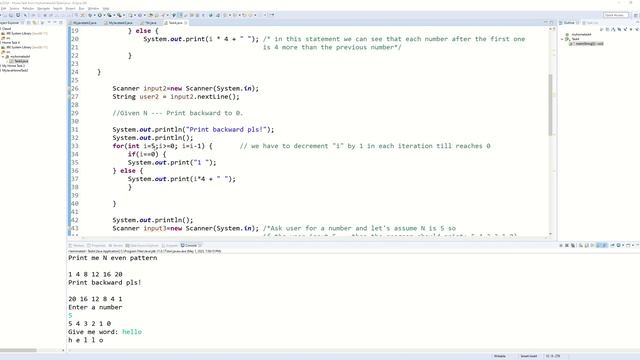640x360 pixels.
Task: Open the Edit menu
Action: point(4,8)
